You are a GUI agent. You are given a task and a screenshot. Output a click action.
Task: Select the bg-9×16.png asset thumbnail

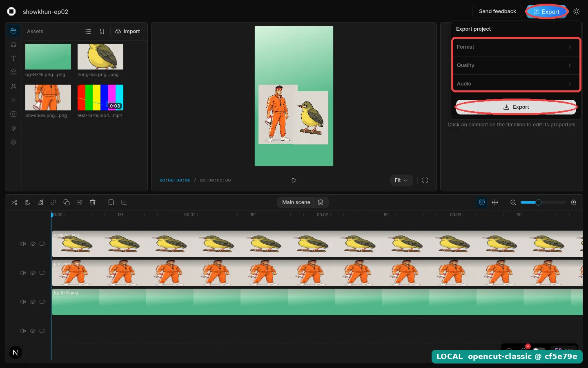click(48, 56)
